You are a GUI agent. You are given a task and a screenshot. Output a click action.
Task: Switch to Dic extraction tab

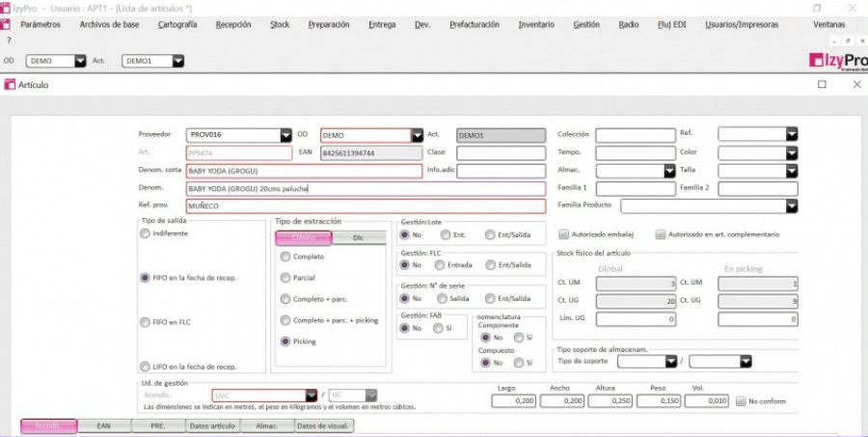tap(359, 237)
